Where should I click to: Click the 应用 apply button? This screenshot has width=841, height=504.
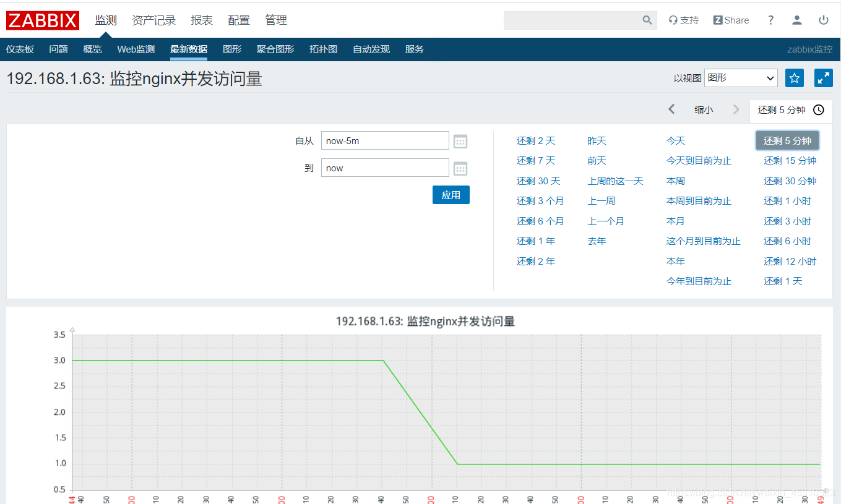(x=451, y=195)
